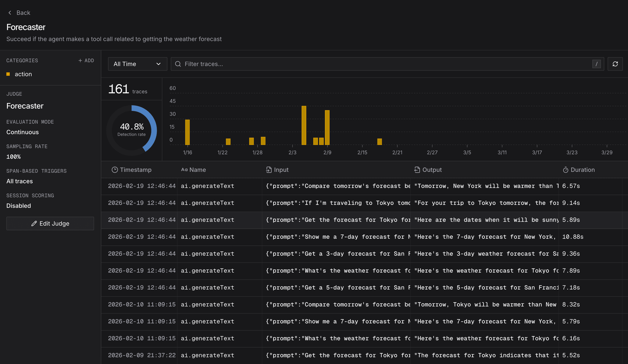Click the stopwatch icon beside Duration

coord(565,170)
